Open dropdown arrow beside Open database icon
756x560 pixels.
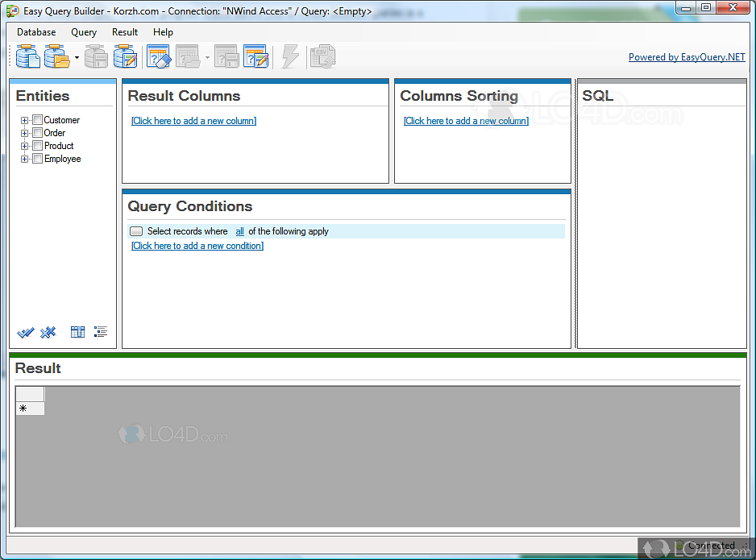coord(77,58)
